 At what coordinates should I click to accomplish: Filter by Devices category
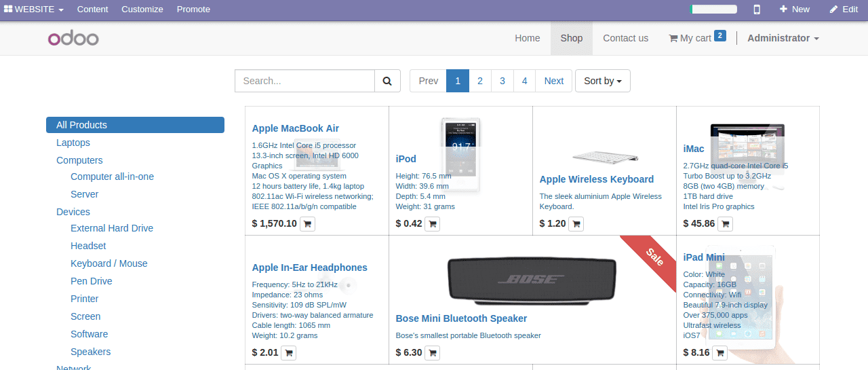point(73,212)
